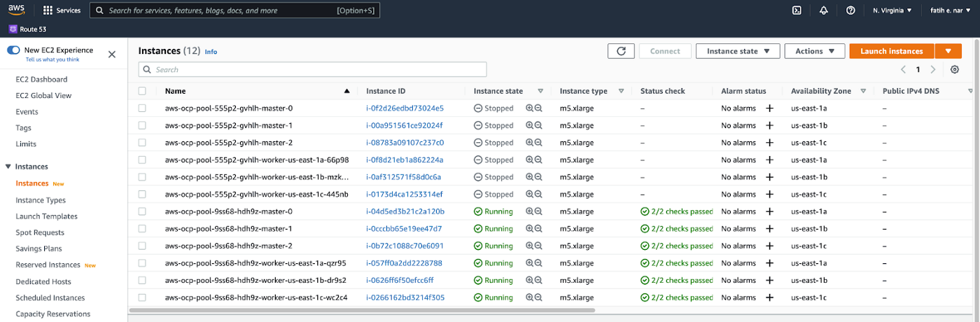The image size is (980, 322).
Task: Add alarm plus for 9ss68-hdh9z-master-0 row
Action: pos(769,211)
